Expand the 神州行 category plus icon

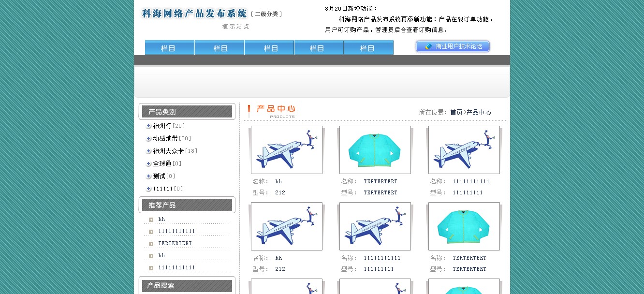pos(148,126)
